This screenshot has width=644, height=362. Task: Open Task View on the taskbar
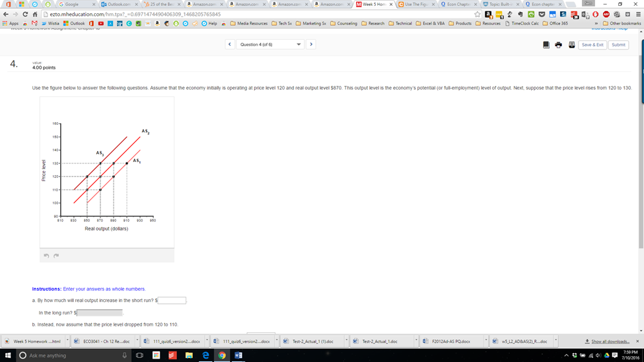[139, 355]
